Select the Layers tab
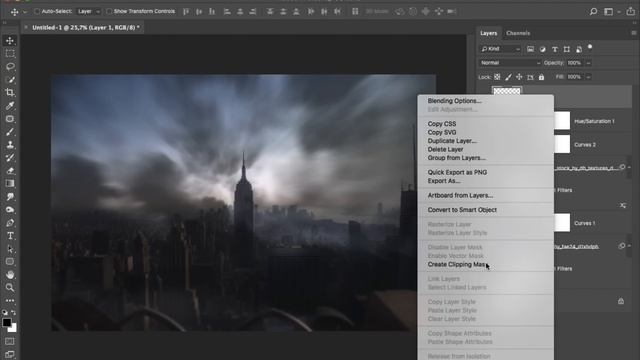The image size is (640, 360). click(x=488, y=33)
